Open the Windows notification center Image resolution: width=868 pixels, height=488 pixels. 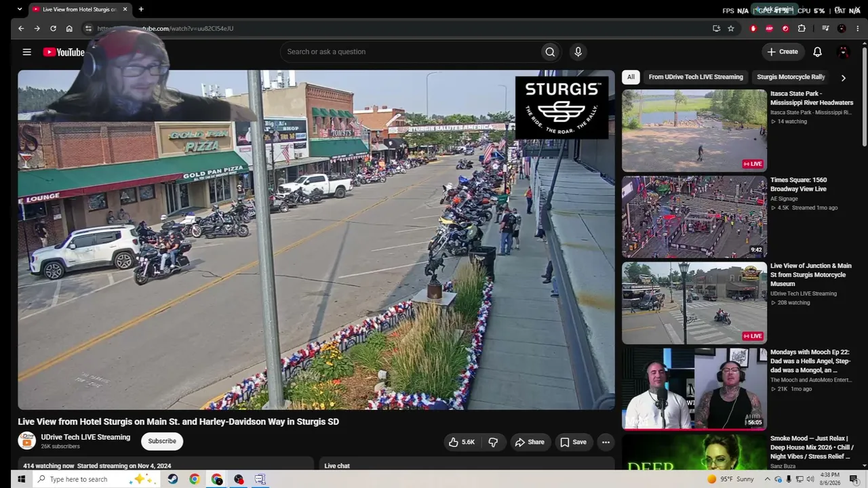coord(854,479)
